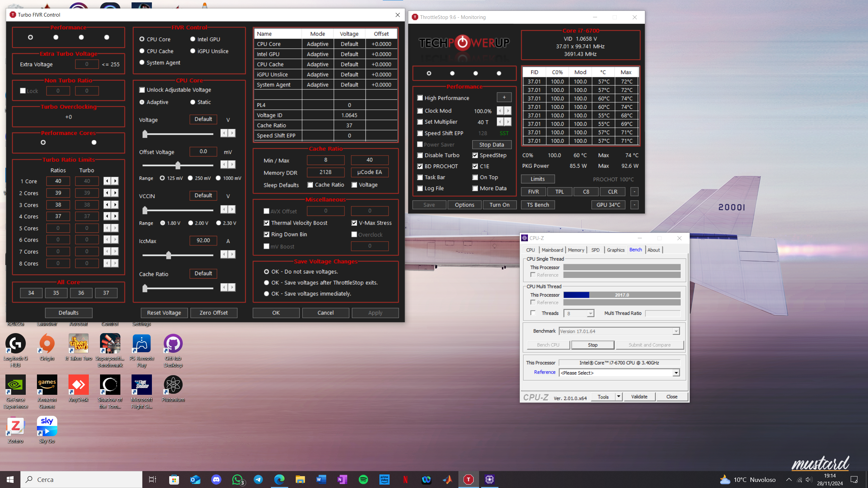The width and height of the screenshot is (868, 488).
Task: Open About tab in CPU-Z
Action: (x=654, y=250)
